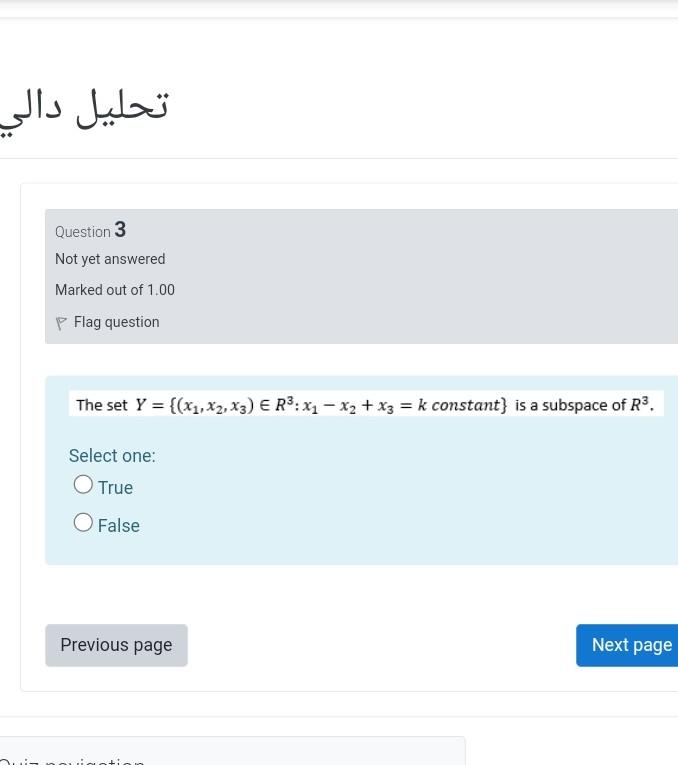This screenshot has width=678, height=765.
Task: Click the flag icon beside Flag question
Action: tap(61, 323)
